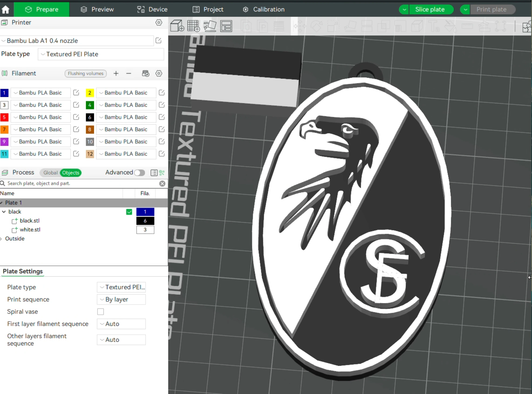
Task: Switch to the Device tab
Action: 152,10
